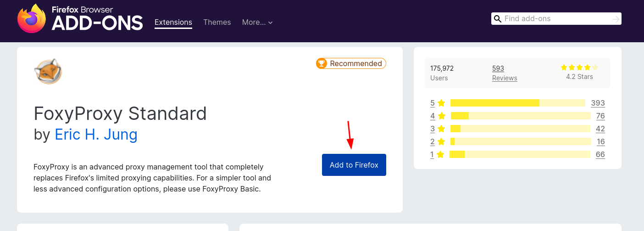This screenshot has height=231, width=644.
Task: Open author link Eric H. Jung
Action: point(96,135)
